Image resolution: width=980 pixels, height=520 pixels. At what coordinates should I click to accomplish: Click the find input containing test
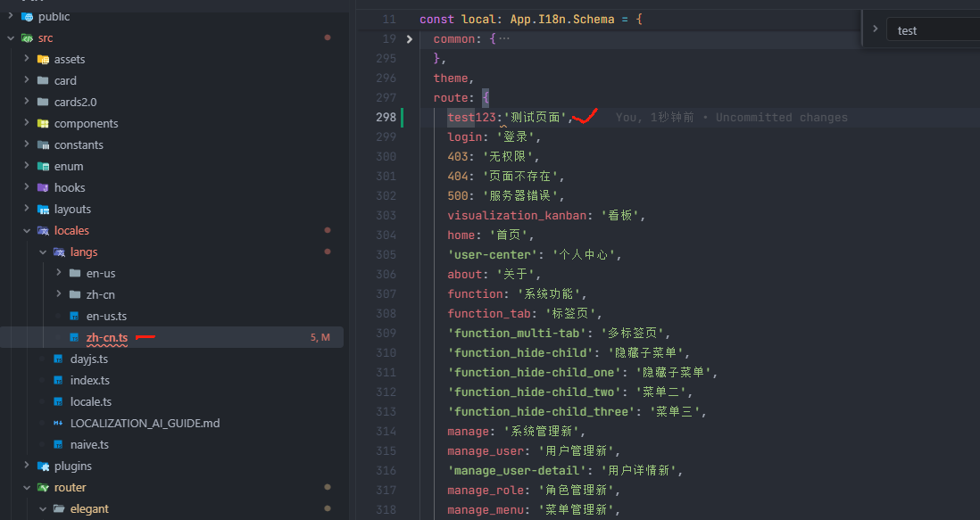pos(933,30)
